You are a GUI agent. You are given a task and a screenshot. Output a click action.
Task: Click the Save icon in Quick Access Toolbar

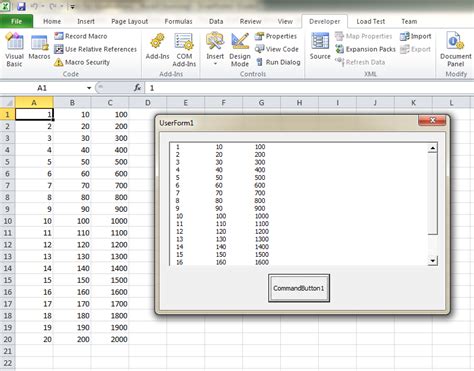(21, 6)
